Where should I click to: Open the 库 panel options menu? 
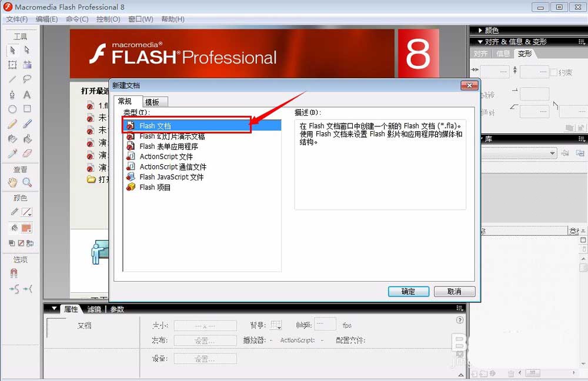(x=582, y=139)
